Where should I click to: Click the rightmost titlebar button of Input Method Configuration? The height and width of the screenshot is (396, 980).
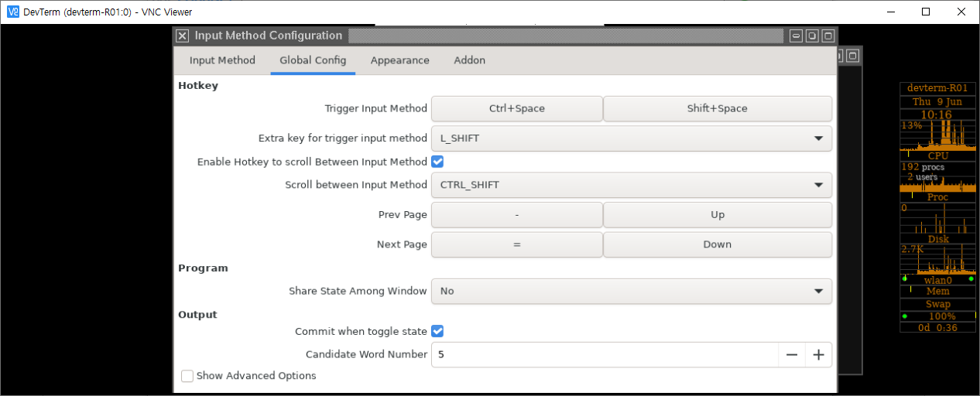pyautogui.click(x=828, y=36)
